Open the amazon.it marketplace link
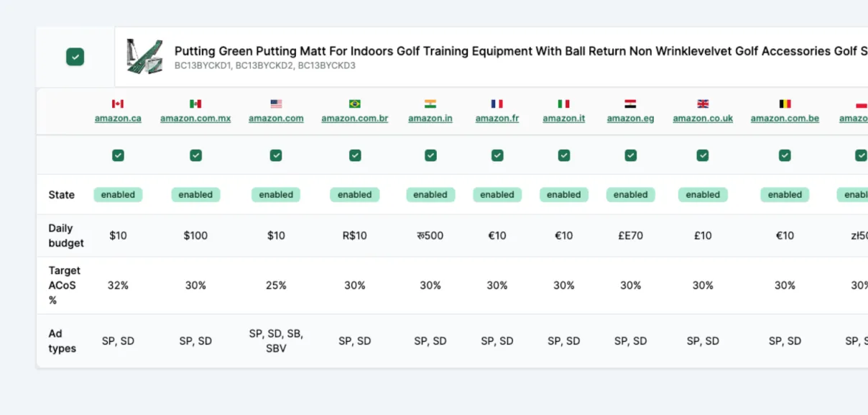Screen dimensions: 868x415 pyautogui.click(x=564, y=119)
